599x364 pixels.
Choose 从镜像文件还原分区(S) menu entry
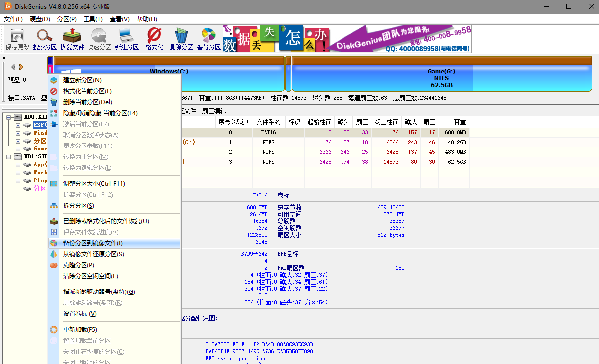pos(114,254)
